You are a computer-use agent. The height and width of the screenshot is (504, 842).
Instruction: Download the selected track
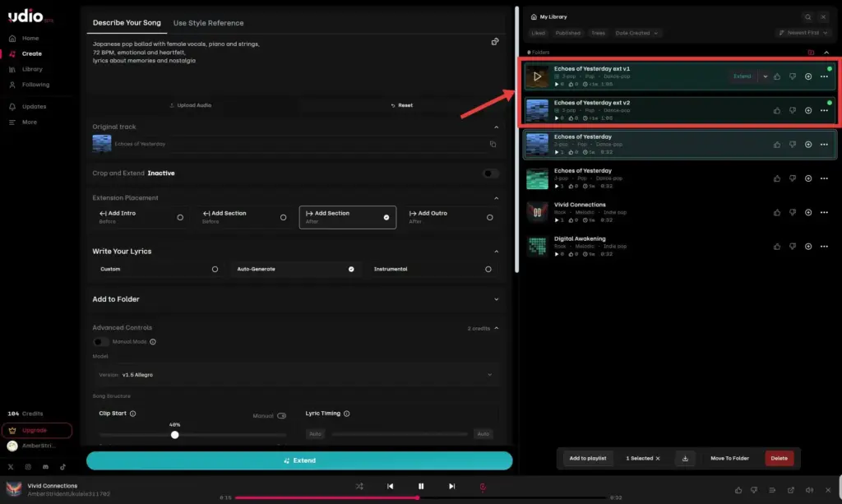tap(685, 459)
